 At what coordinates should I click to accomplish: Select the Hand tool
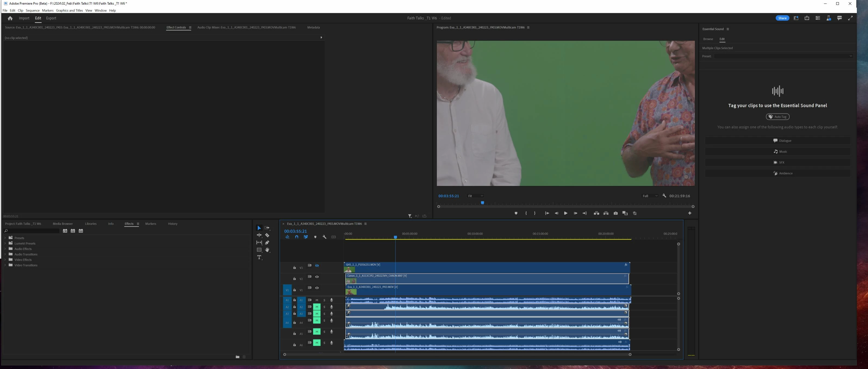[267, 250]
